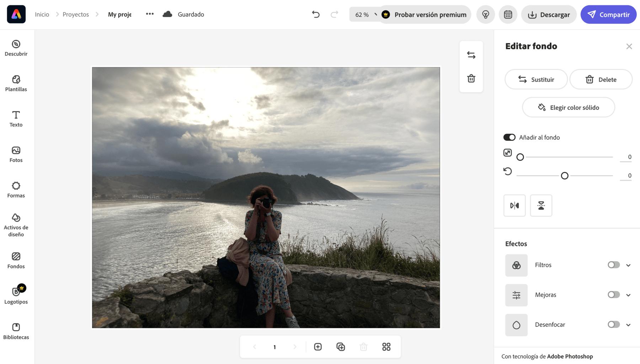Select the Texto tool
The width and height of the screenshot is (640, 364).
[x=16, y=119]
